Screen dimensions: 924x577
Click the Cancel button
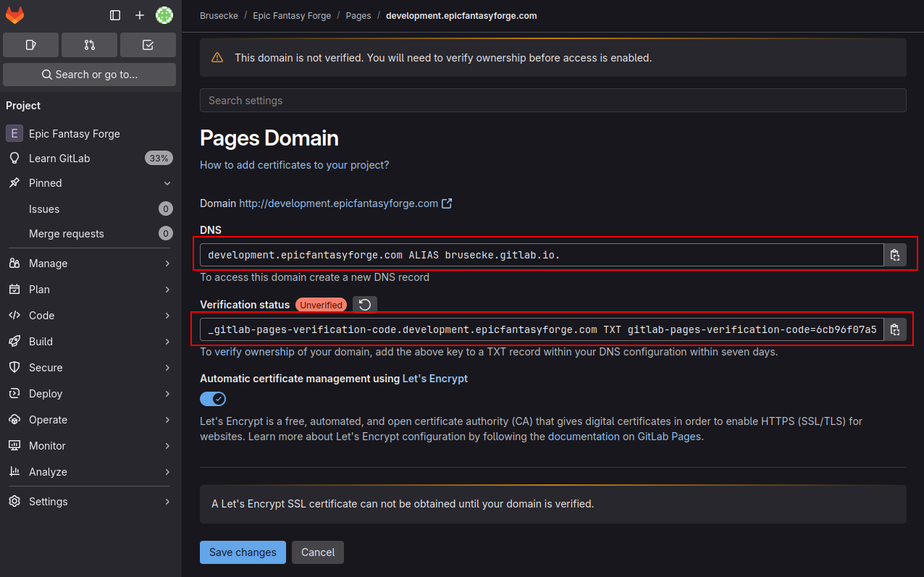tap(318, 552)
